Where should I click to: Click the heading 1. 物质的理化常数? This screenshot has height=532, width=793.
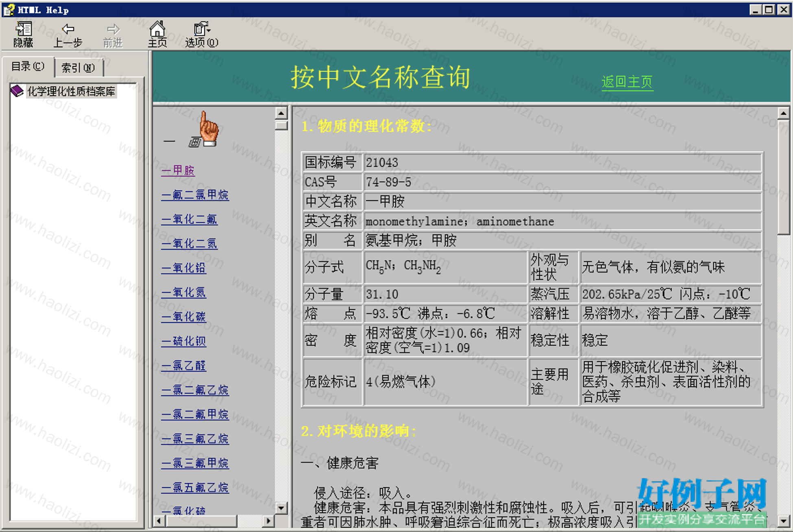pyautogui.click(x=366, y=126)
